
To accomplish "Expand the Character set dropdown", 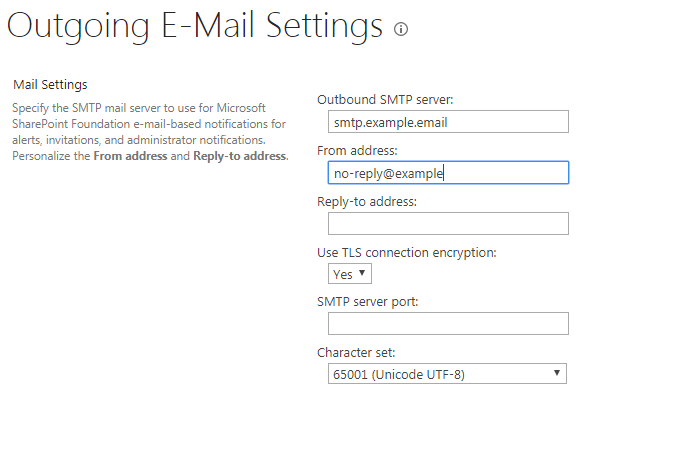I will pyautogui.click(x=447, y=374).
